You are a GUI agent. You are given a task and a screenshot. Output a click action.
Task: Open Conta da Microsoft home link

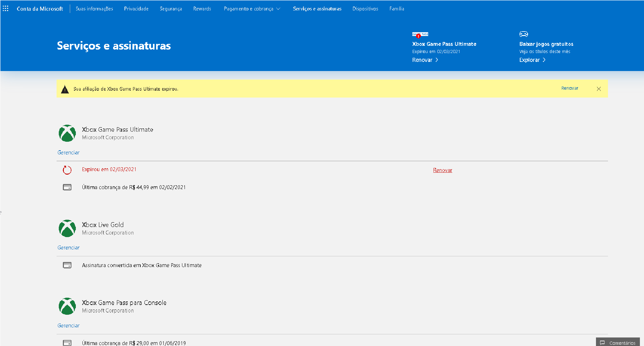(x=40, y=9)
